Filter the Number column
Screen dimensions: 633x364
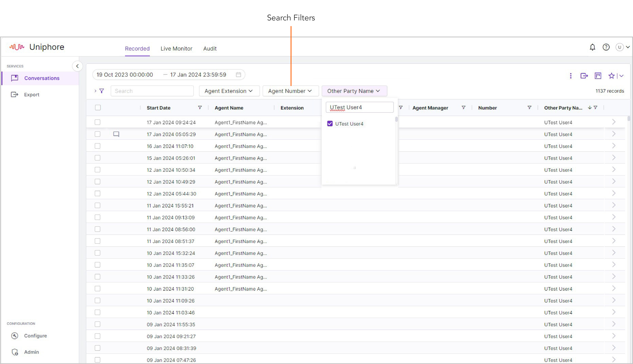pyautogui.click(x=529, y=107)
